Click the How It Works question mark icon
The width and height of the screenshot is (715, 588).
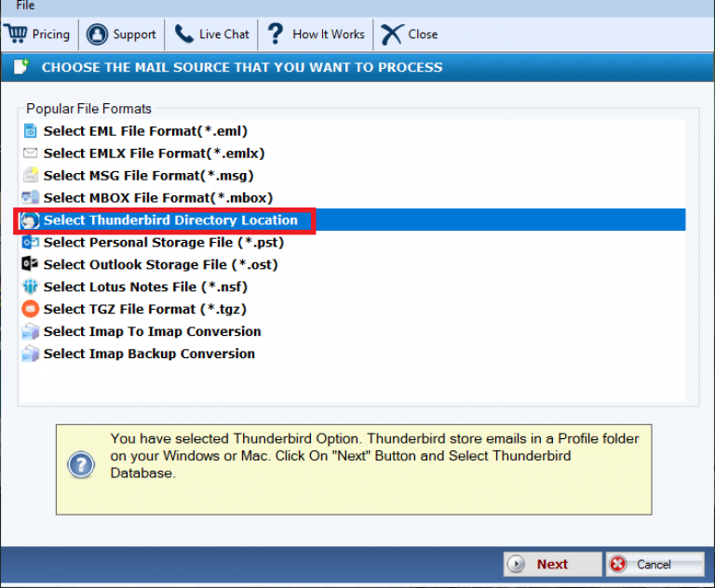pyautogui.click(x=275, y=34)
